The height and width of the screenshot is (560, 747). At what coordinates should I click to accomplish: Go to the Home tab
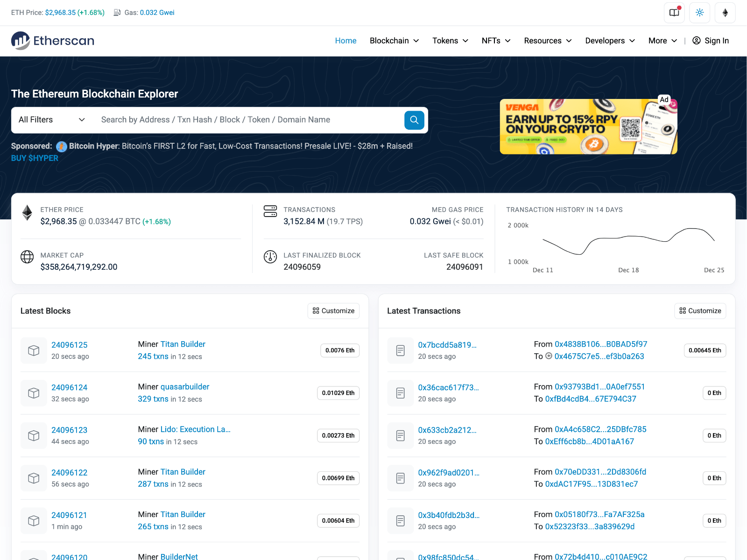tap(345, 41)
